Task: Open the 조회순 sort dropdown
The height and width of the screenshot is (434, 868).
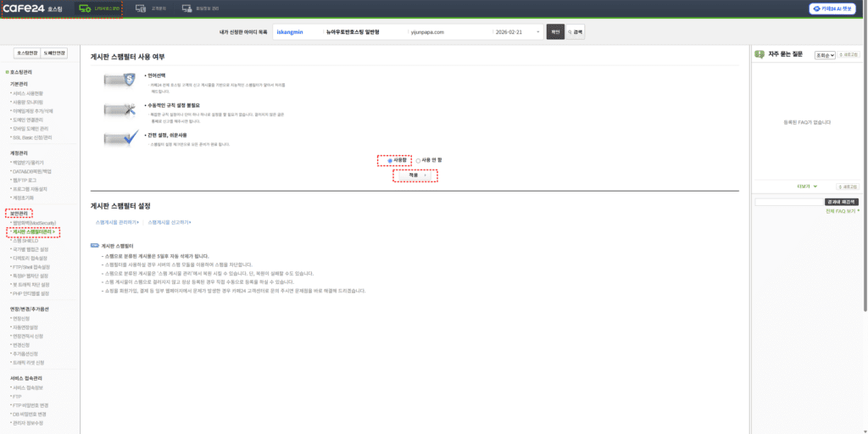Action: coord(825,54)
